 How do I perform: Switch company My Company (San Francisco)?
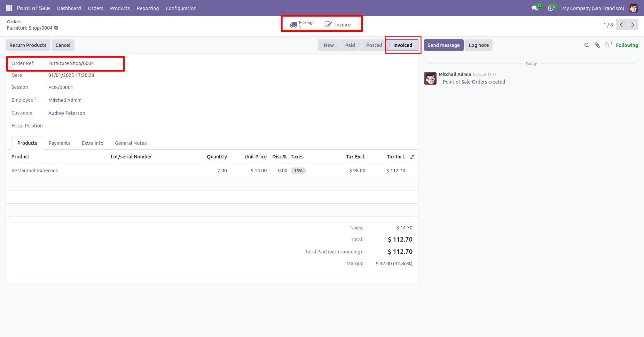point(593,8)
